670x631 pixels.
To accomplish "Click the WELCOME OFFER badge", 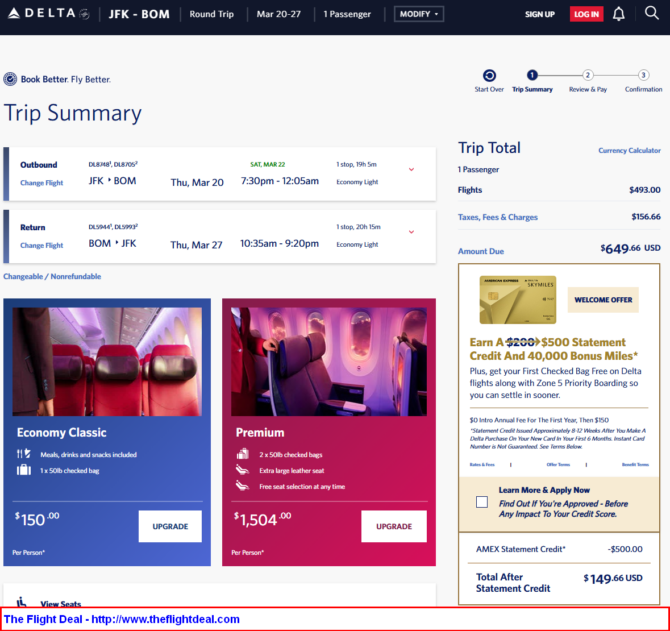I will point(603,299).
